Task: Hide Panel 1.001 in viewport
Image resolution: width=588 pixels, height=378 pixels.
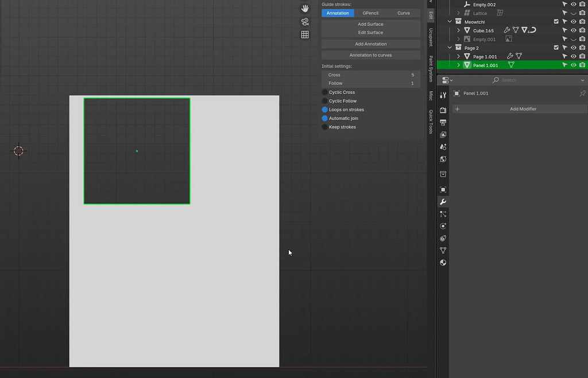Action: pyautogui.click(x=574, y=65)
